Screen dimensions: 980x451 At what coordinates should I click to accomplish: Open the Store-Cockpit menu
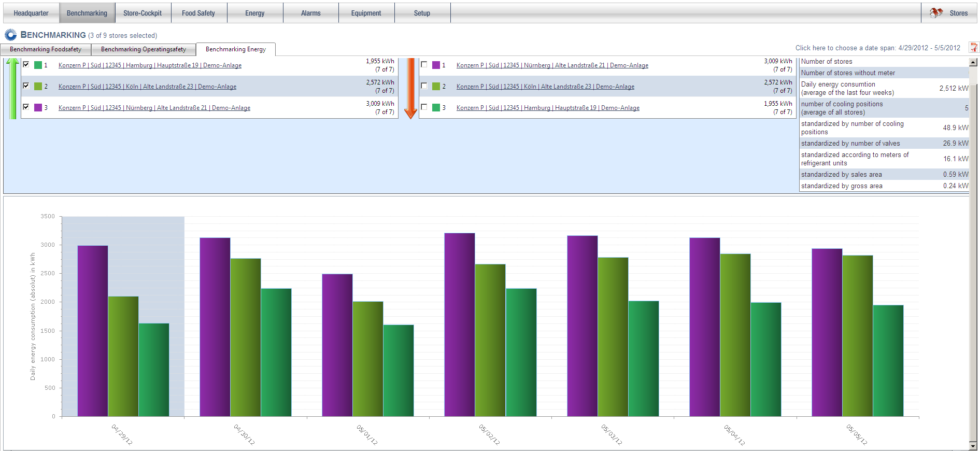pos(143,13)
